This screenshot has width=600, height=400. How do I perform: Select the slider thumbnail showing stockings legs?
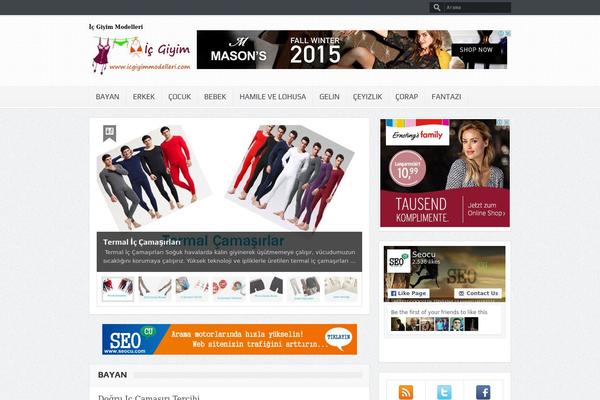coord(155,289)
